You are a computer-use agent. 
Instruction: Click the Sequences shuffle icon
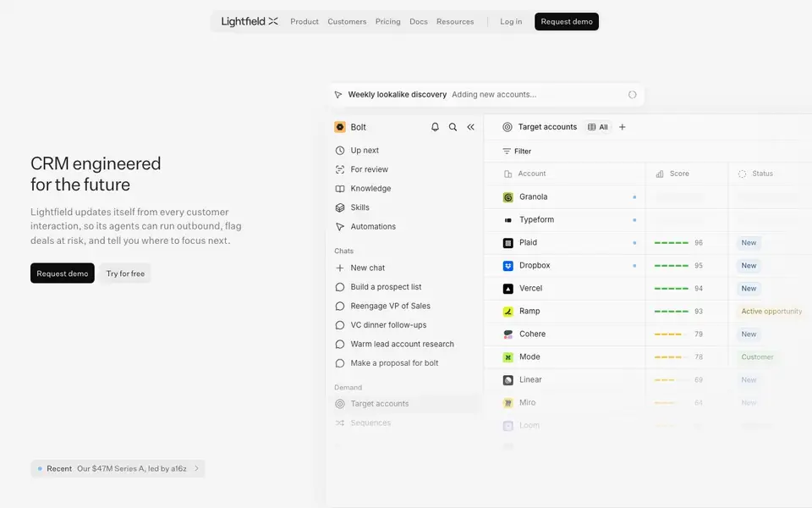(340, 423)
